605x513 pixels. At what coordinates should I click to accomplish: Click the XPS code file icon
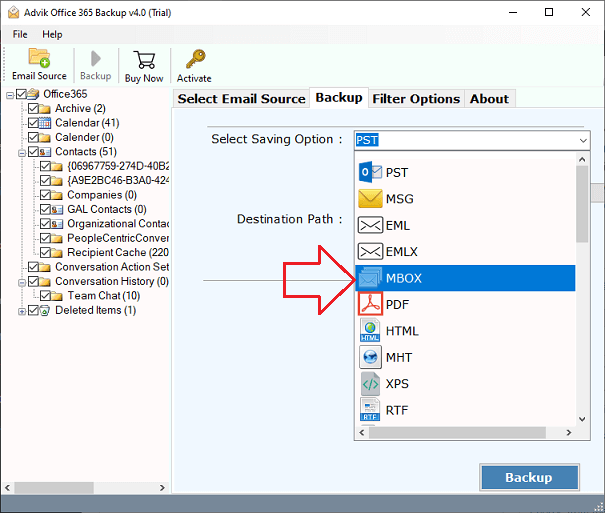coord(370,383)
